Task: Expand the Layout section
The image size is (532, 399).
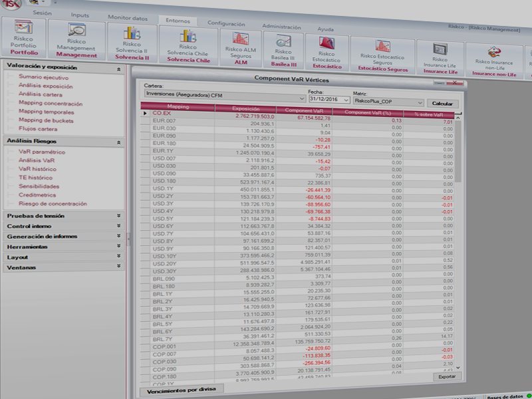Action: tap(118, 256)
